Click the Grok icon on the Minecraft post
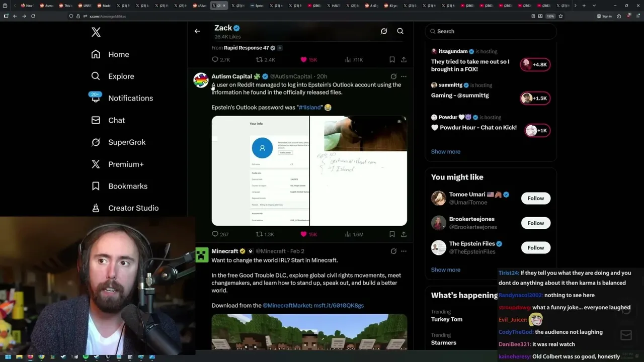Screen dimensions: 644x362 393,251
